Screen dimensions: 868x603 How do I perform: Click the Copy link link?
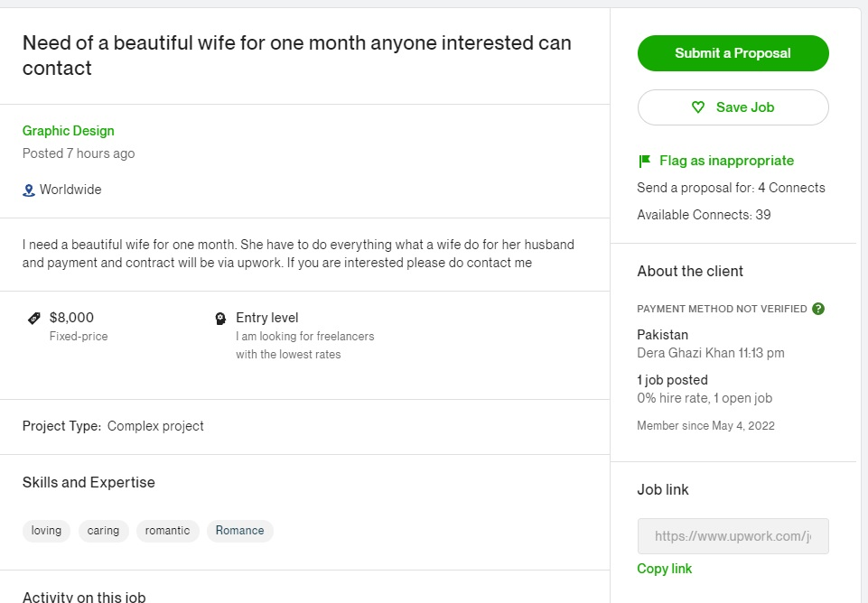coord(664,569)
